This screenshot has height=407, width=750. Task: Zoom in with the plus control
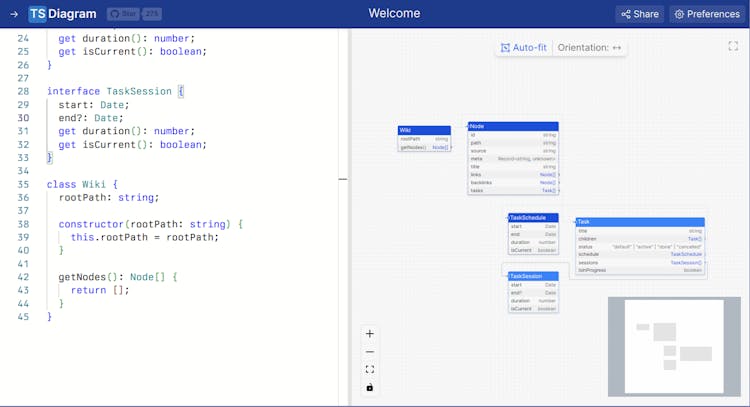tap(369, 334)
